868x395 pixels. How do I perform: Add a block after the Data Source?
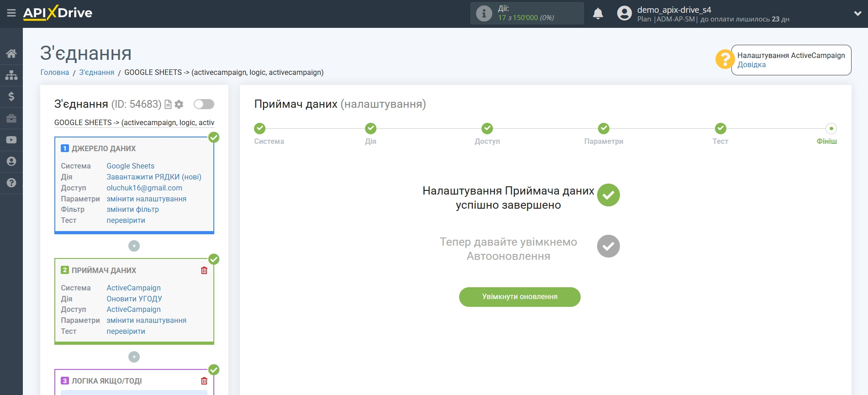click(x=134, y=246)
